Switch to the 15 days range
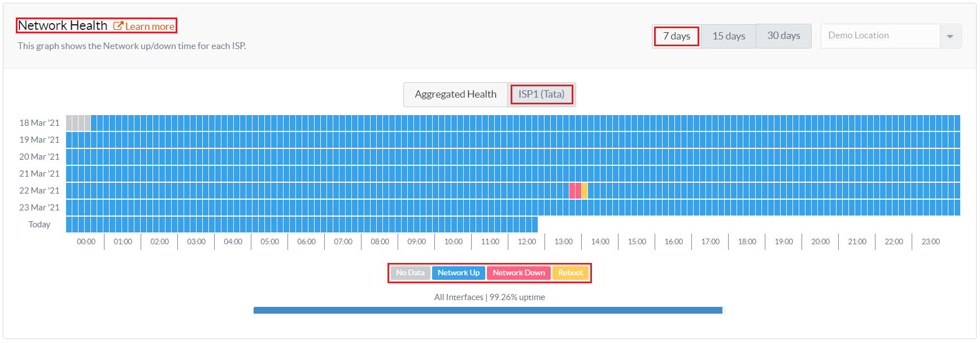The height and width of the screenshot is (343, 980). point(729,36)
